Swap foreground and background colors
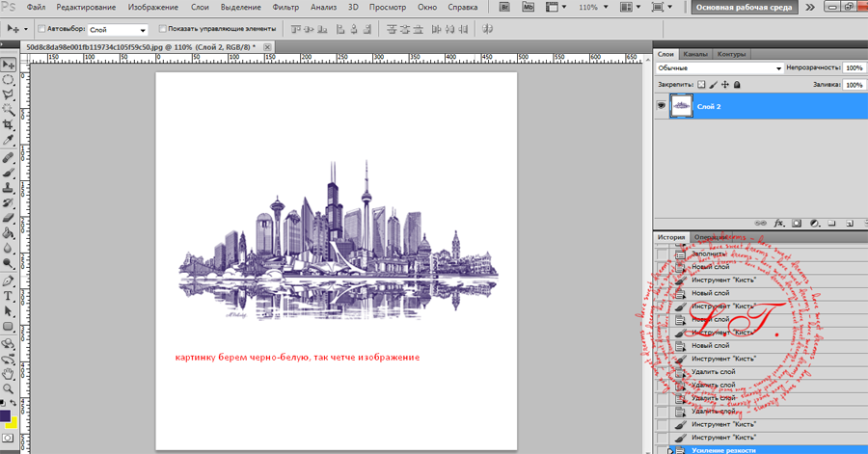Image resolution: width=868 pixels, height=454 pixels. [14, 403]
